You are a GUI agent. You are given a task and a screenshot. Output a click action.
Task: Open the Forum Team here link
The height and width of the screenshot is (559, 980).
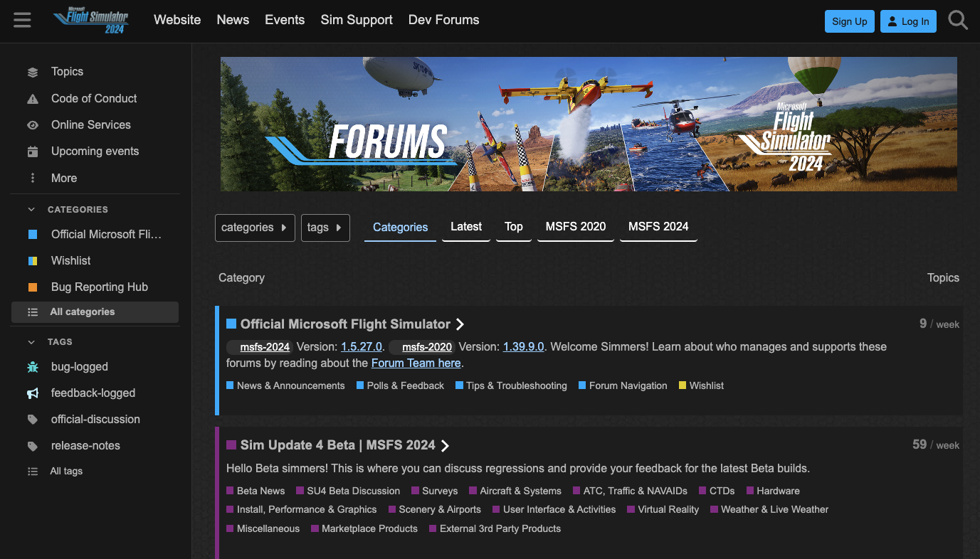[416, 363]
